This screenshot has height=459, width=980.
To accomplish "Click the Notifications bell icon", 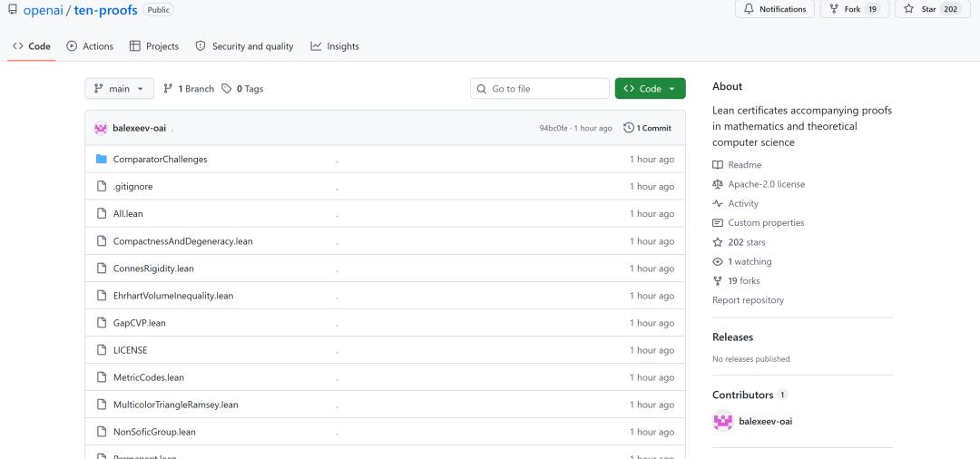I will (x=749, y=9).
